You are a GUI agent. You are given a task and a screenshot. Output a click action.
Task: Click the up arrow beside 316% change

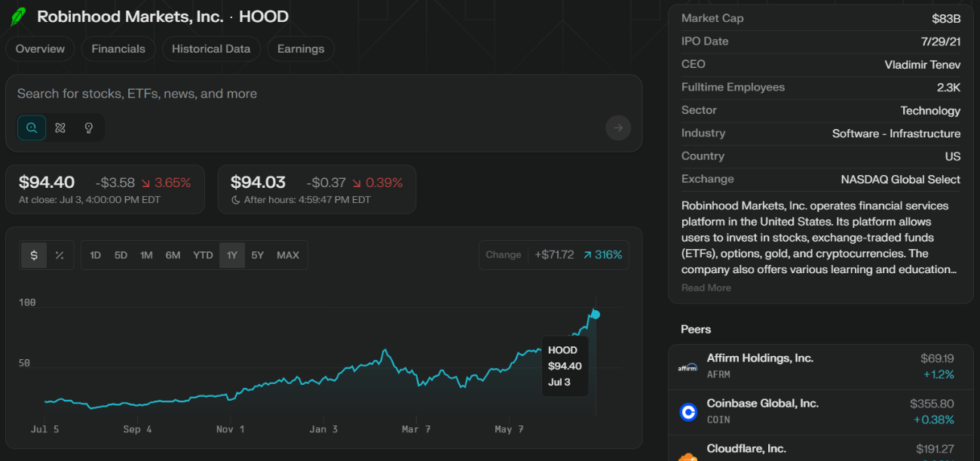(586, 255)
